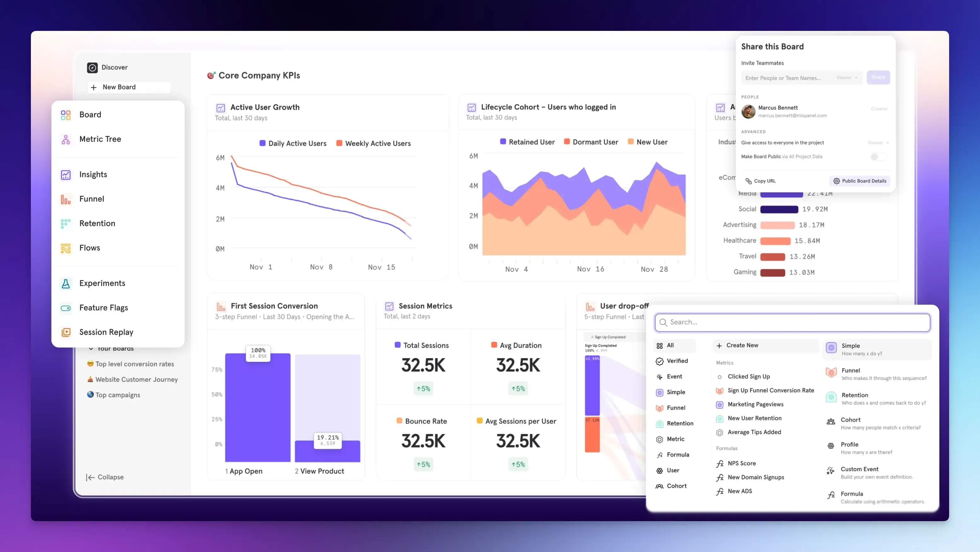Open the Experiments section
Viewport: 980px width, 552px height.
tap(102, 283)
